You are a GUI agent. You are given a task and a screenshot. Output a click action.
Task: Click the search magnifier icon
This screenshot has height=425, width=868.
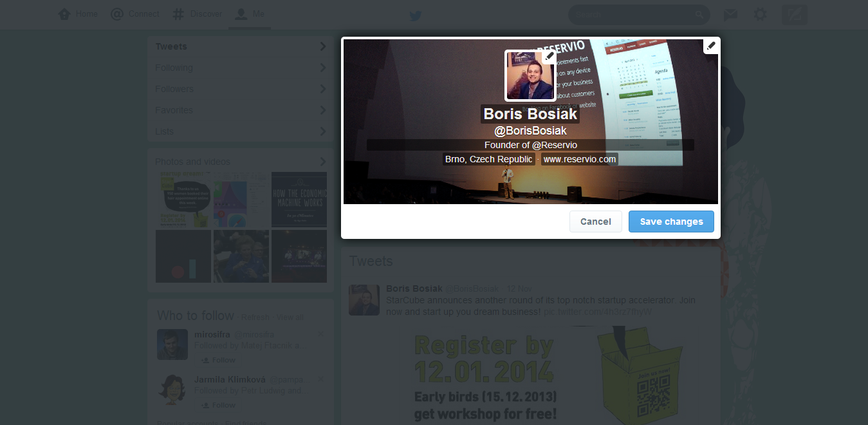699,14
